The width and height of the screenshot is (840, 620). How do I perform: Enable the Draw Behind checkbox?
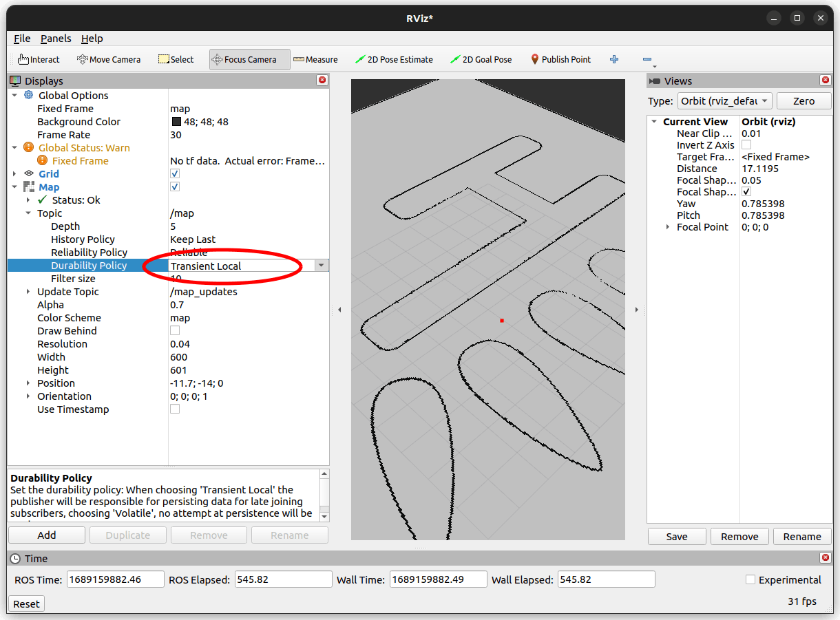[x=175, y=331]
